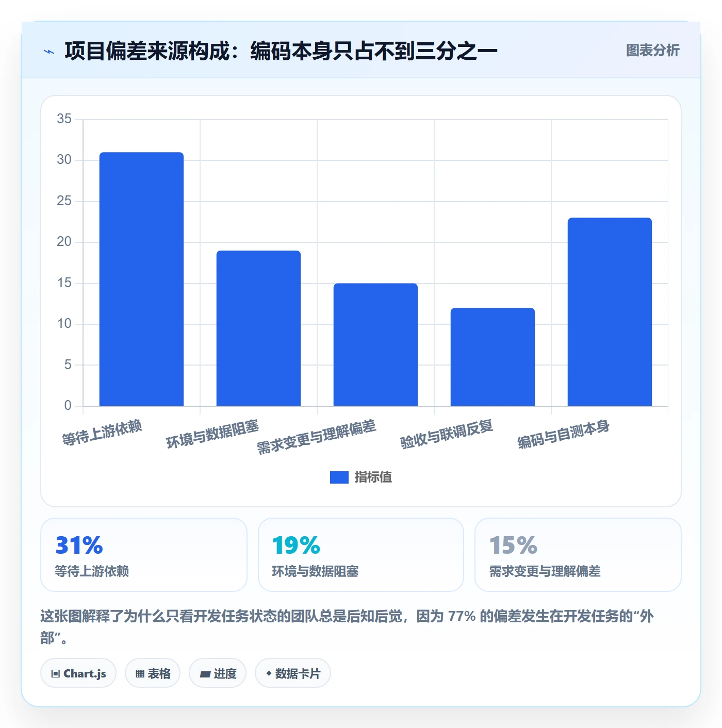Click the 31% 等待上游依赖 data card

tap(144, 555)
